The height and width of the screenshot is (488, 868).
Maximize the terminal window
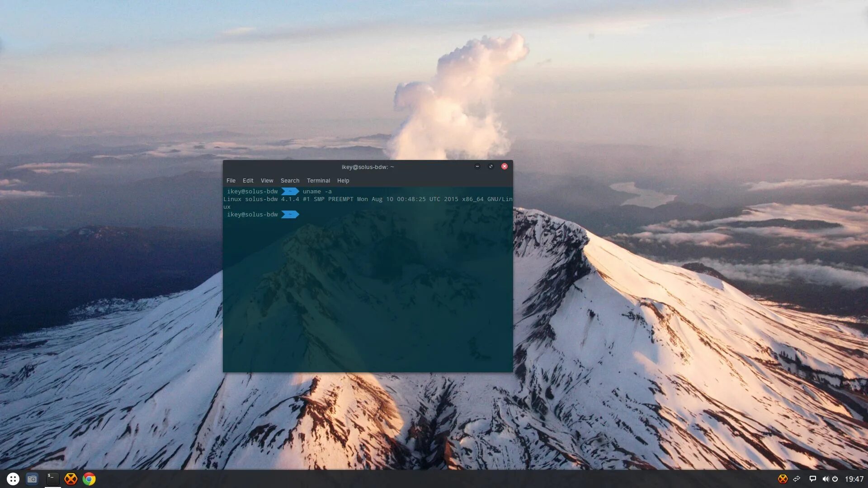[x=491, y=166]
